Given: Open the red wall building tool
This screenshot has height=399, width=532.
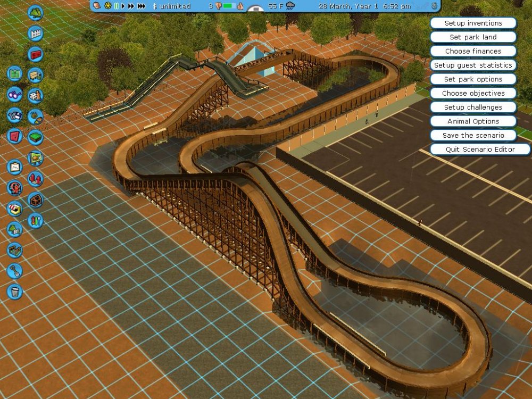Looking at the screenshot, I should click(35, 54).
